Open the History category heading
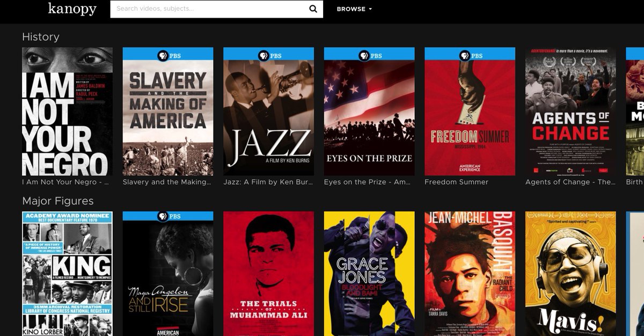The width and height of the screenshot is (644, 336). (x=41, y=36)
